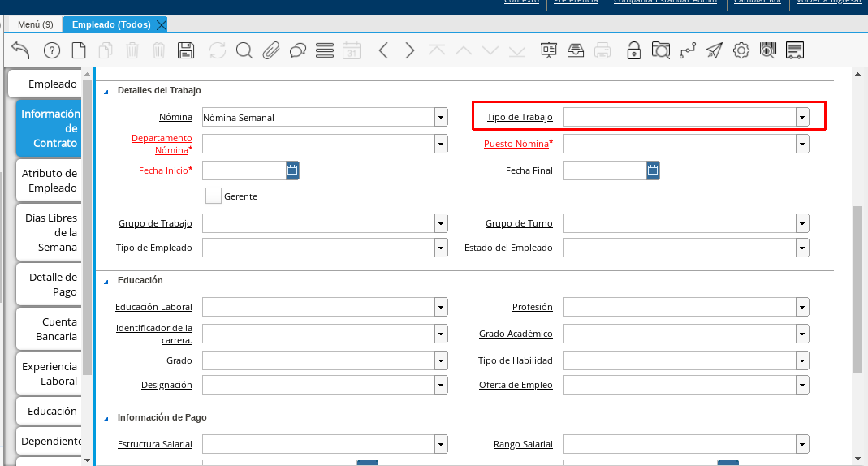
Task: Open the Fecha Inicio calendar picker
Action: 292,170
